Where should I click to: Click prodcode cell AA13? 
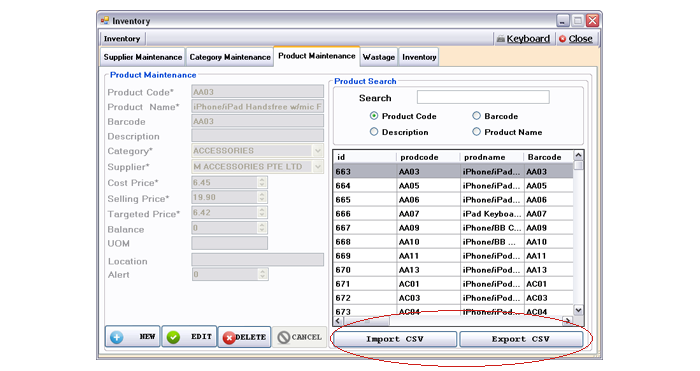coord(429,270)
